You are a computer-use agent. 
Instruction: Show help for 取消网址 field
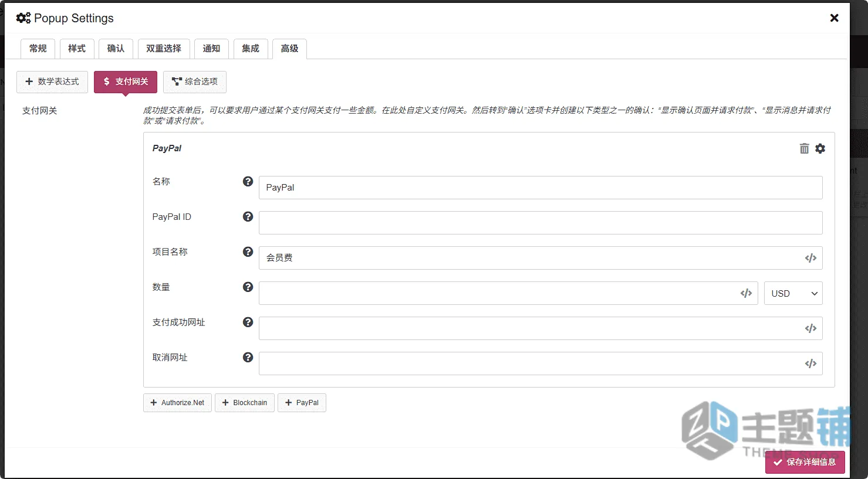pos(248,358)
